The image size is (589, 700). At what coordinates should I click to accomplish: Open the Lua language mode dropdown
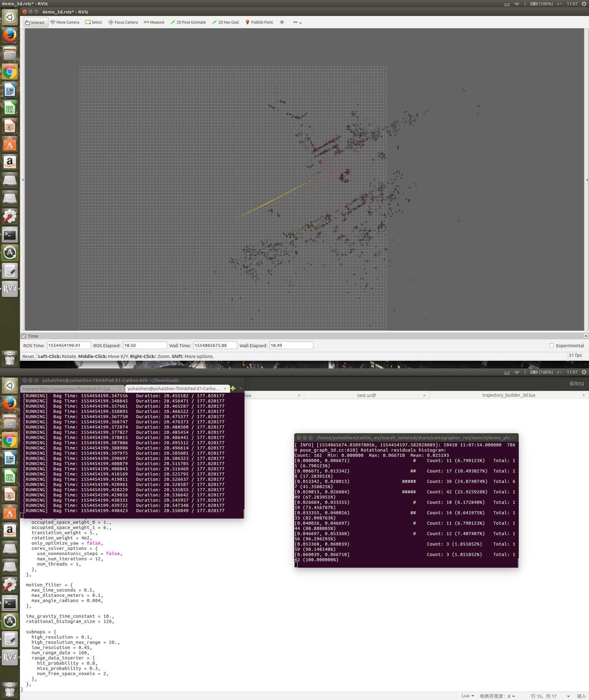pos(468,696)
